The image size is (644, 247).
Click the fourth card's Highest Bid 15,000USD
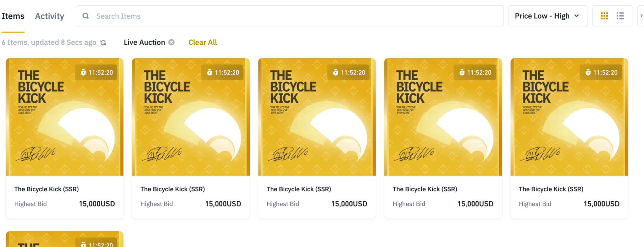coord(475,204)
